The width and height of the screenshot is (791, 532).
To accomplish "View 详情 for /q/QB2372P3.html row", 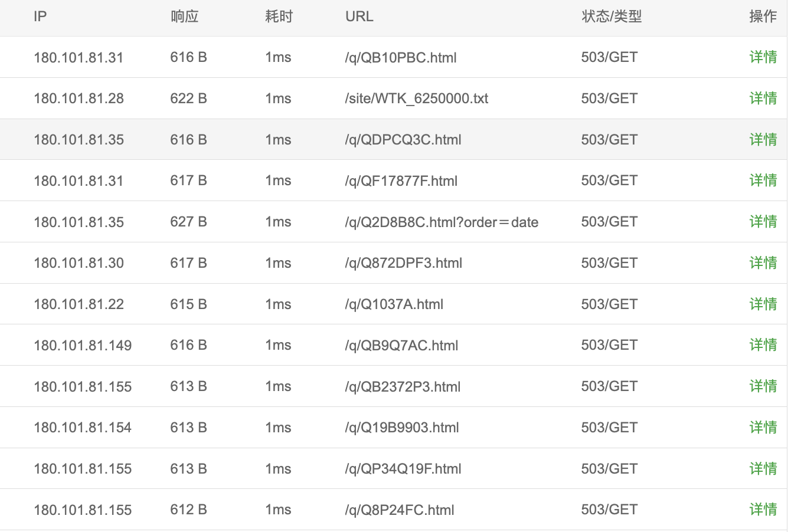I will click(763, 386).
